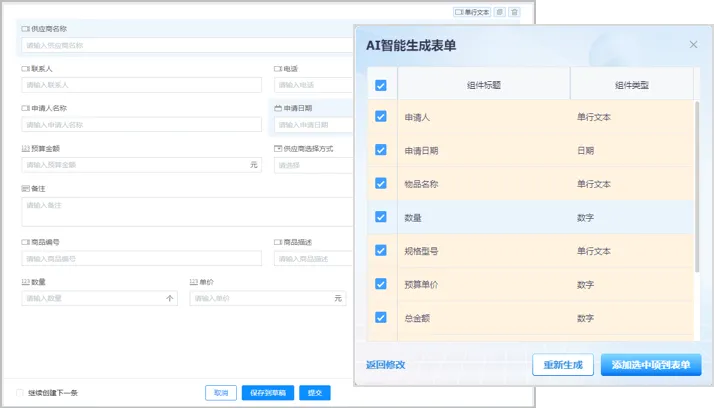Viewport: 714px width, 408px height.
Task: Uncheck the 规格型号 row checkbox
Action: point(381,251)
